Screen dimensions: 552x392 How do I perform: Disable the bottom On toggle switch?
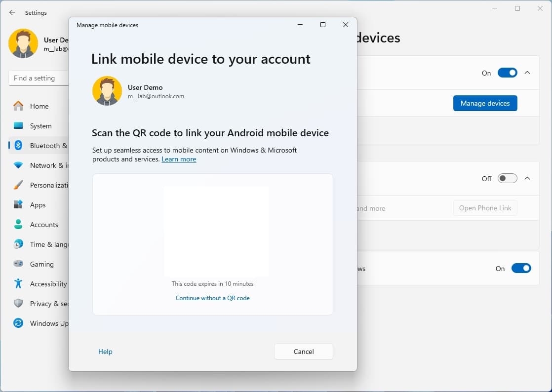click(521, 269)
